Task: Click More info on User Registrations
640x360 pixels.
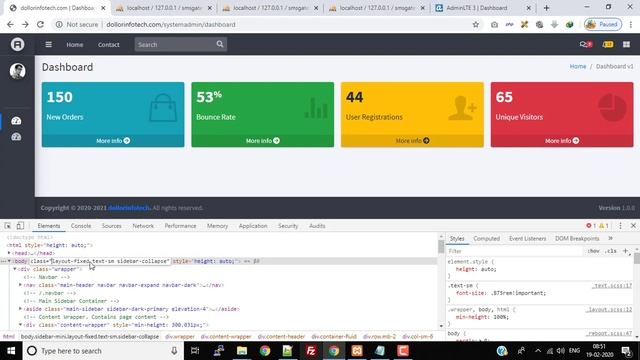Action: click(x=412, y=140)
